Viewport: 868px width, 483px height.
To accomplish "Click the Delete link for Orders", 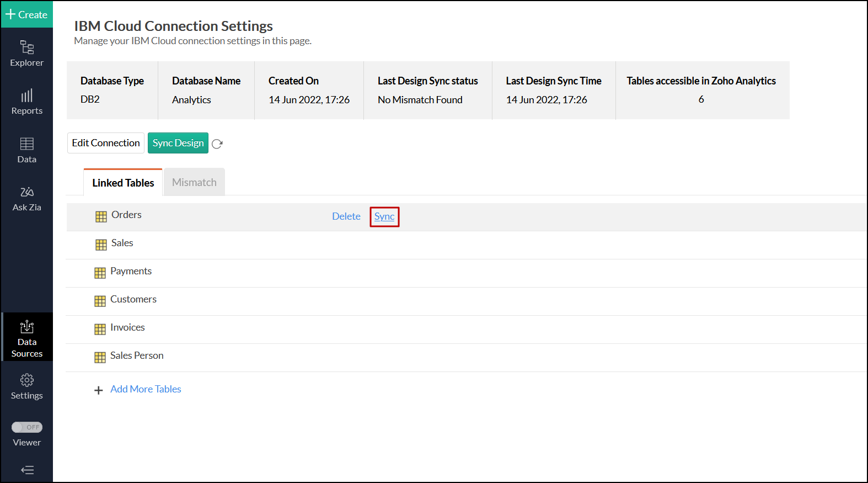I will 346,216.
